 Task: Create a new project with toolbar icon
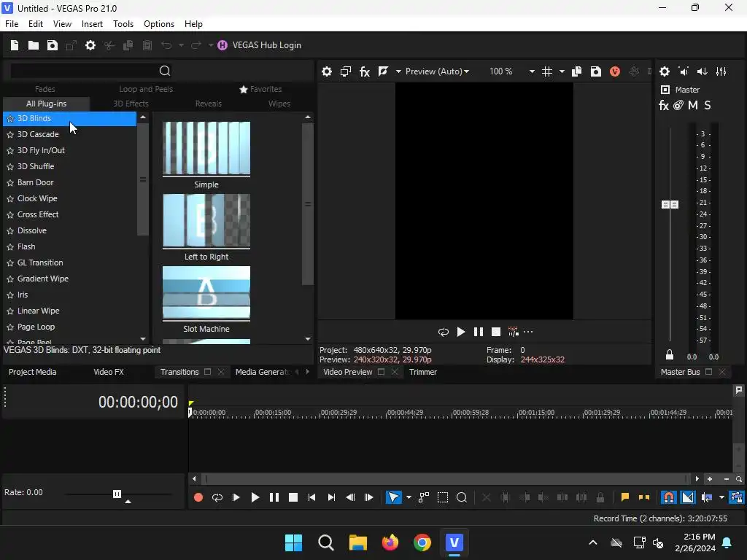click(15, 45)
